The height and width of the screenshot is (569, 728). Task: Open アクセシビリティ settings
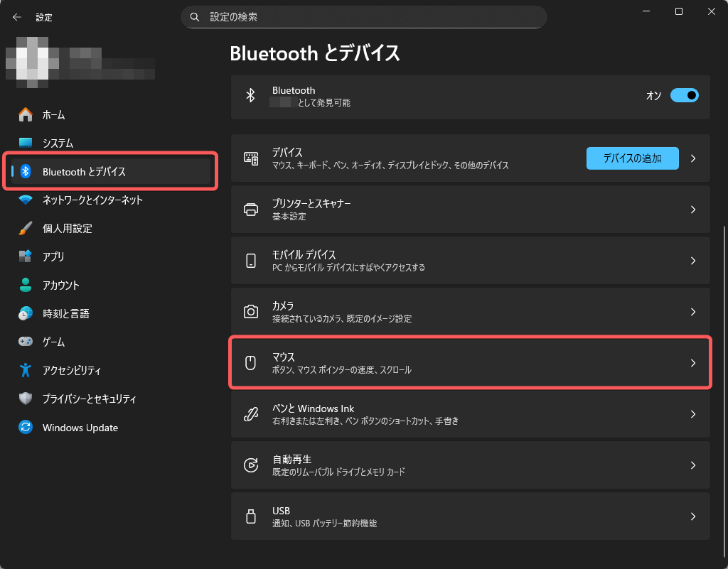(x=110, y=370)
